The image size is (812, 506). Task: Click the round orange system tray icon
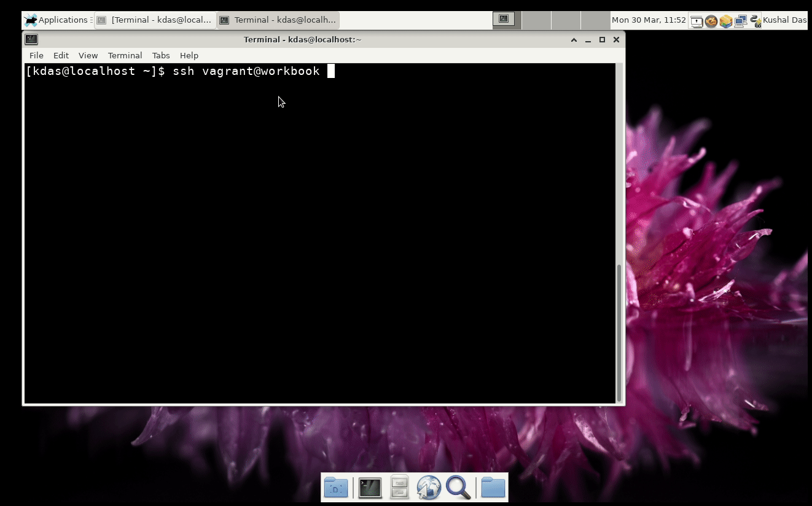[x=711, y=21]
